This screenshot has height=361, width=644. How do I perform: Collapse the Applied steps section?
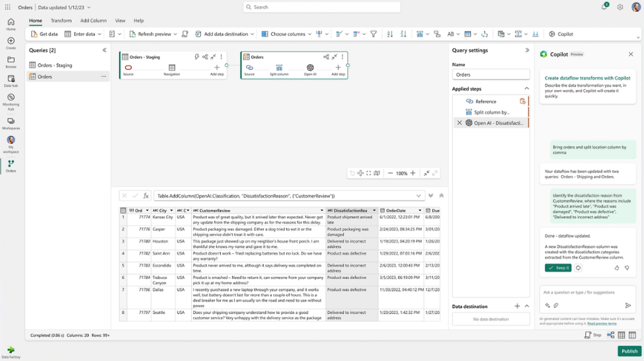pos(526,89)
